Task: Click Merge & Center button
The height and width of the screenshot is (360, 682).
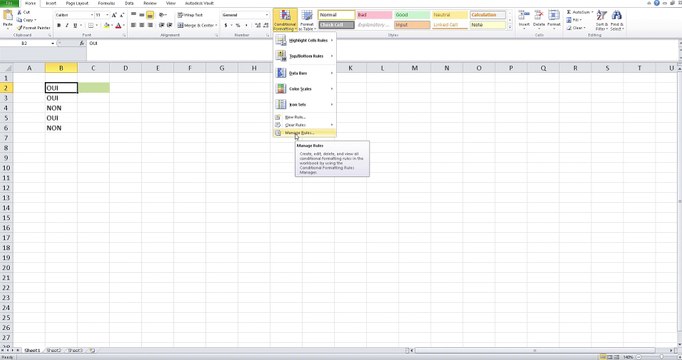Action: click(196, 25)
